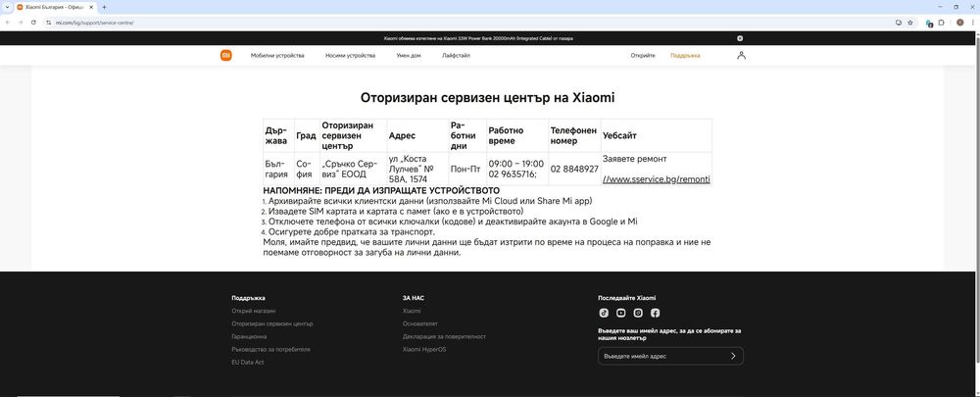Viewport: 980px width, 397px height.
Task: Open footer link Основателят
Action: [420, 323]
